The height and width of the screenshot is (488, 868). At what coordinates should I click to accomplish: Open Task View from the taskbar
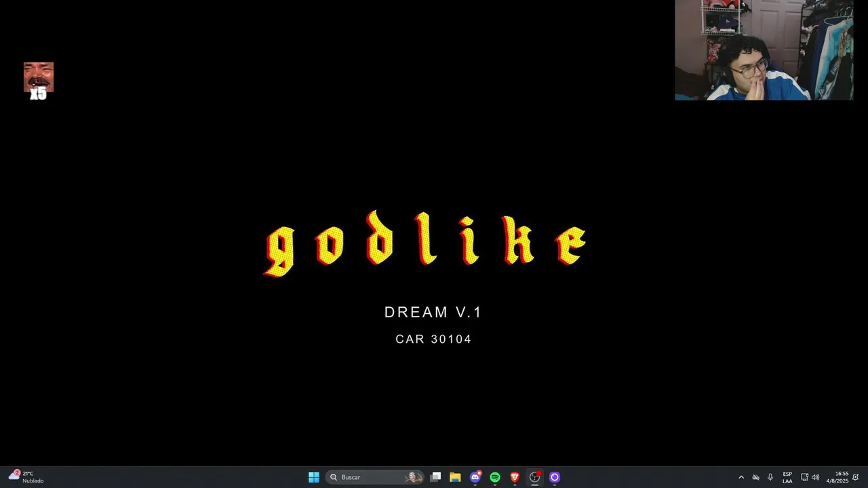click(435, 477)
